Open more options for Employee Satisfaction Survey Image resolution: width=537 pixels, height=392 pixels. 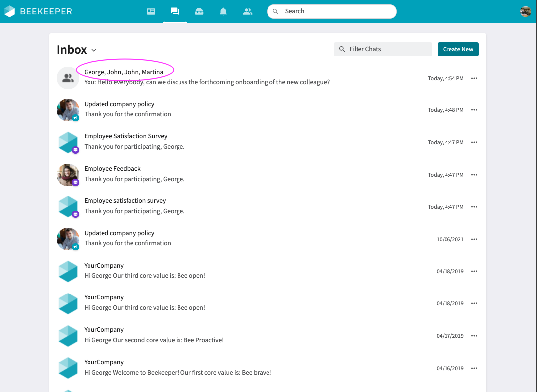tap(474, 142)
